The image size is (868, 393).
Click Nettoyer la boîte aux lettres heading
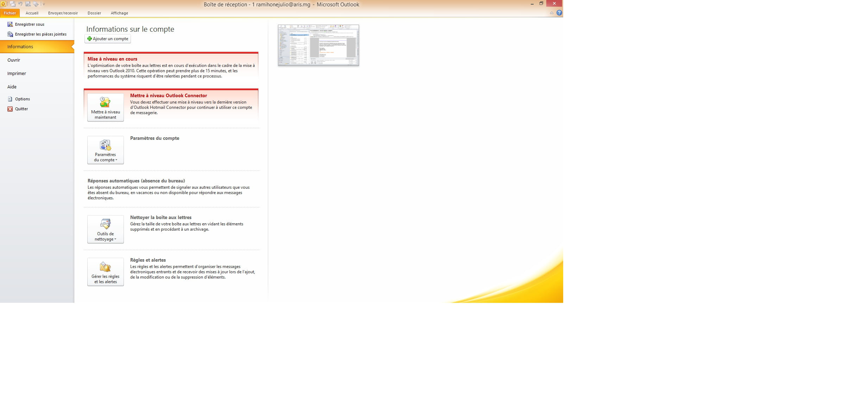point(161,217)
